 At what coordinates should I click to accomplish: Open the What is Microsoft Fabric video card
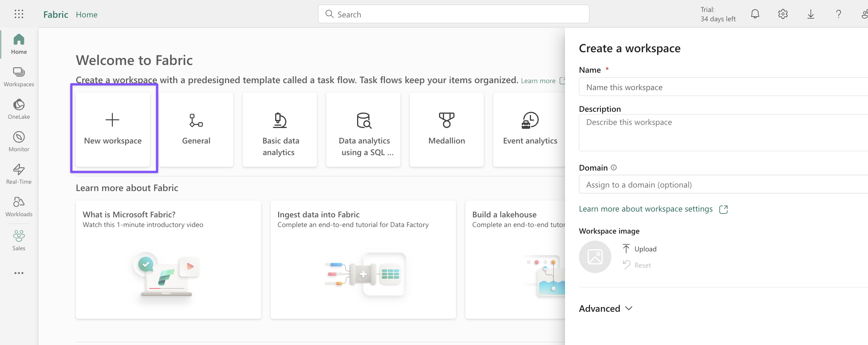168,259
